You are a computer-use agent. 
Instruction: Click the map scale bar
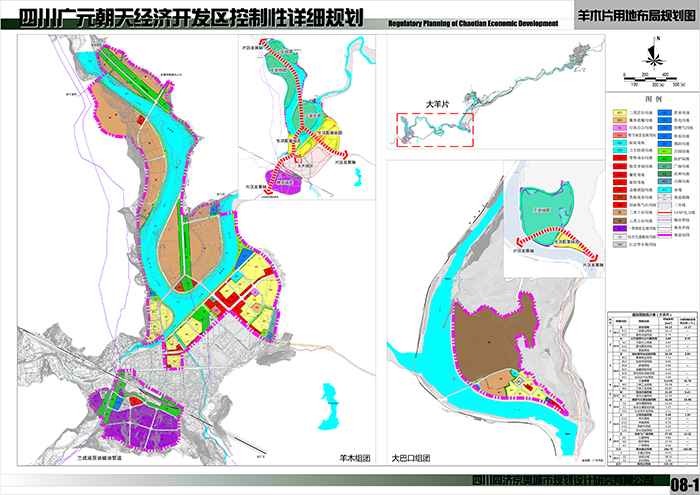point(650,79)
